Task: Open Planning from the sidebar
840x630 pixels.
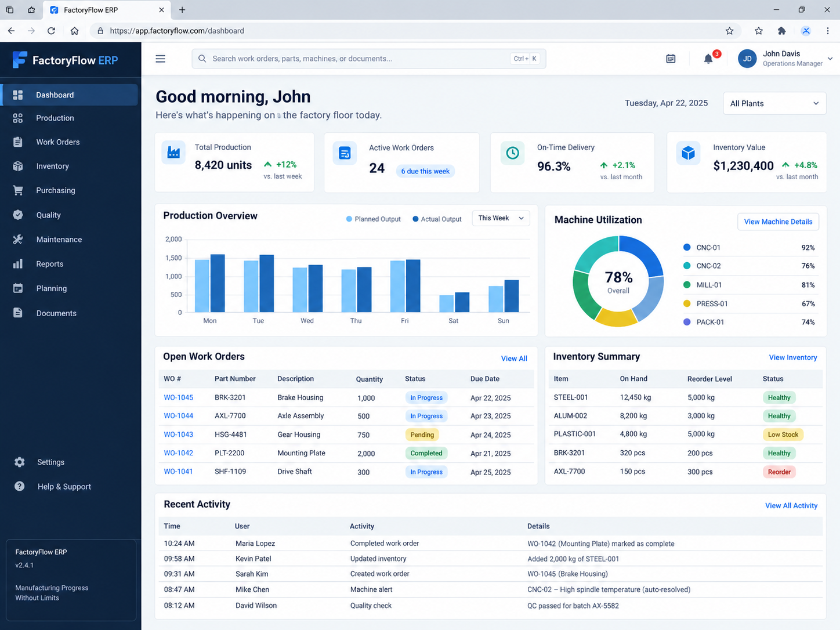Action: coord(70,288)
